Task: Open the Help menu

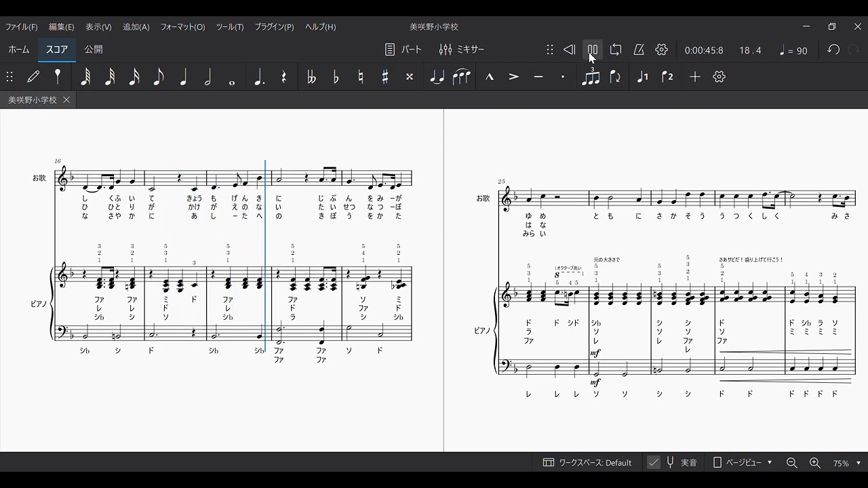Action: click(x=320, y=27)
